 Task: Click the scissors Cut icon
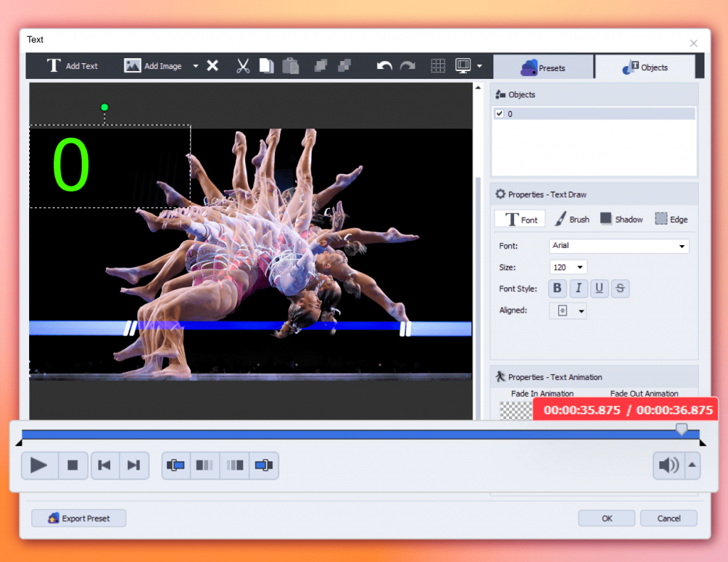click(243, 66)
